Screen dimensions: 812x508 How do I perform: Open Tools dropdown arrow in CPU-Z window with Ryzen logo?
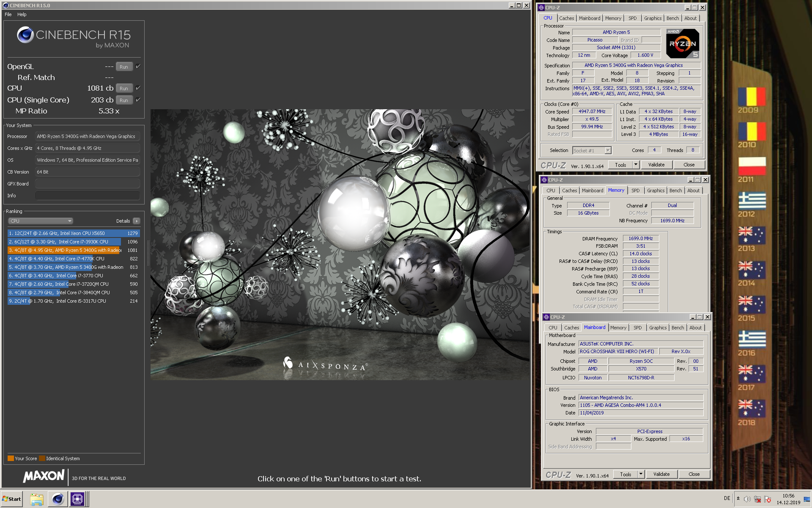click(x=636, y=165)
